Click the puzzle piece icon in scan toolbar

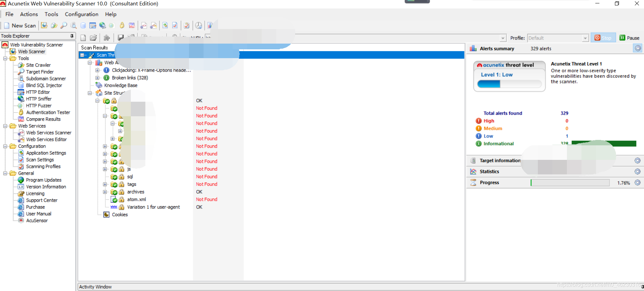[x=107, y=38]
